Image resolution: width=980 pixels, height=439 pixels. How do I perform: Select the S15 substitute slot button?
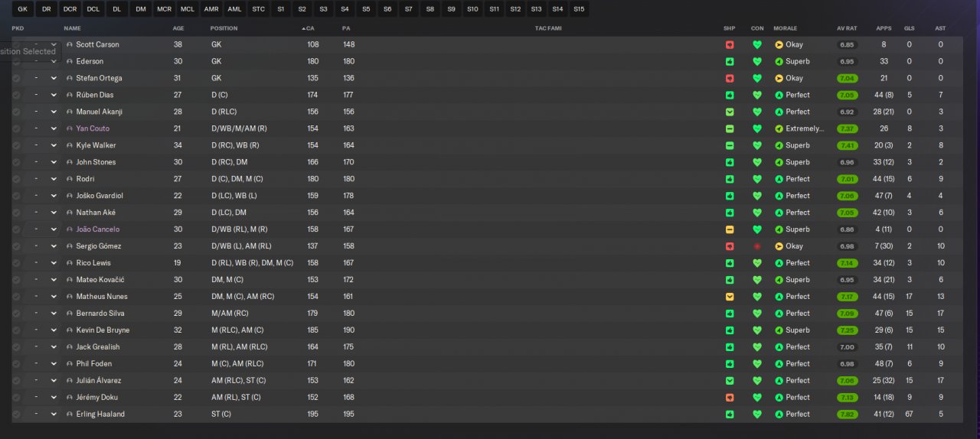(579, 9)
